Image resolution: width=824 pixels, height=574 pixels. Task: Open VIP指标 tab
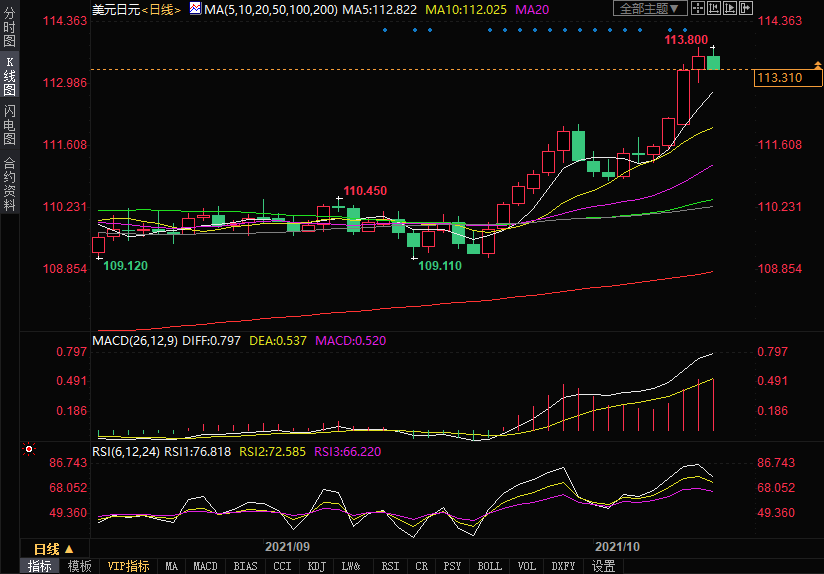(x=128, y=566)
